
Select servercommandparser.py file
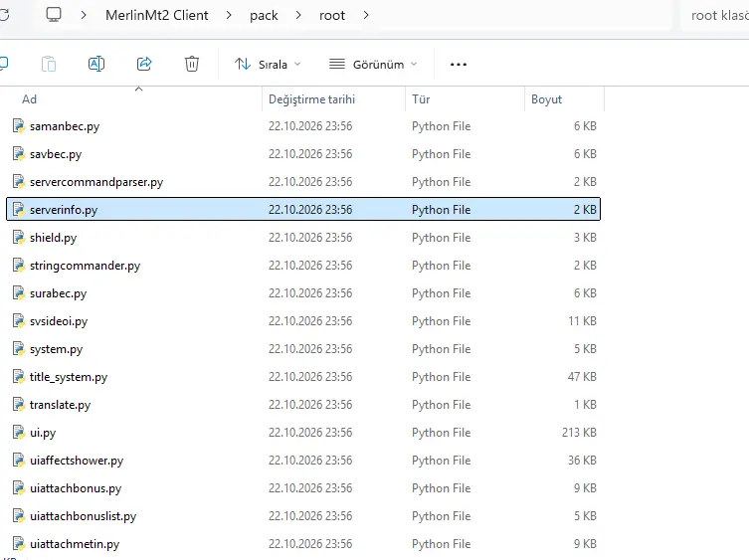[x=303, y=182]
